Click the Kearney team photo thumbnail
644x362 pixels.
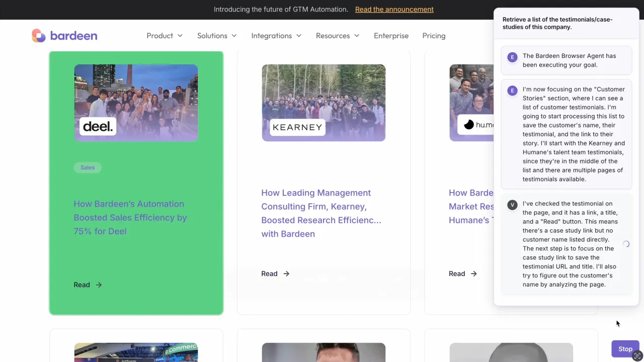click(x=324, y=103)
